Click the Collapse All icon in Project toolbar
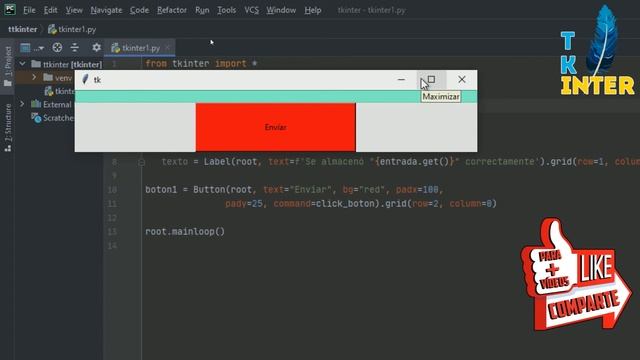The height and width of the screenshot is (360, 640). click(75, 48)
